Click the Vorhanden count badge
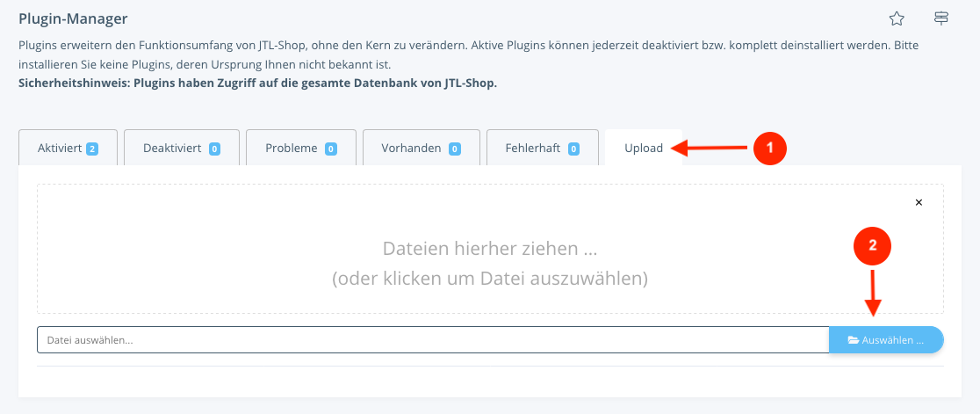 (454, 149)
